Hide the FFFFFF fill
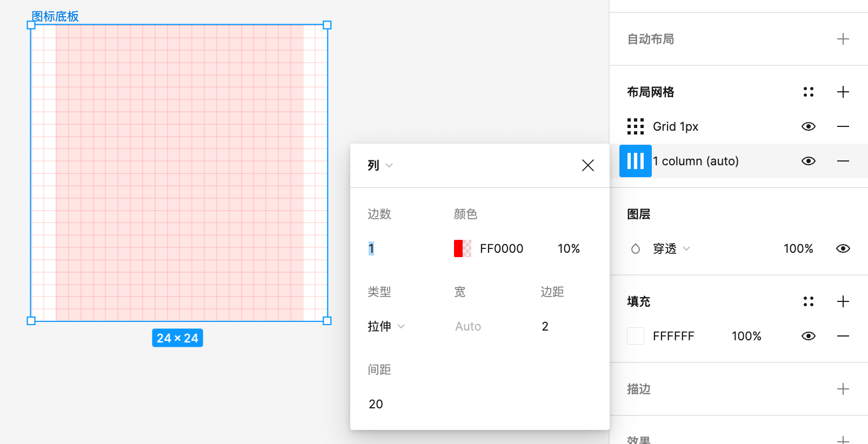 [808, 336]
